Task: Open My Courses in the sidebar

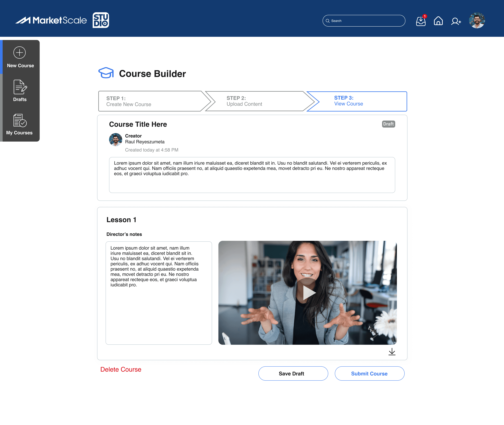Action: (x=20, y=124)
